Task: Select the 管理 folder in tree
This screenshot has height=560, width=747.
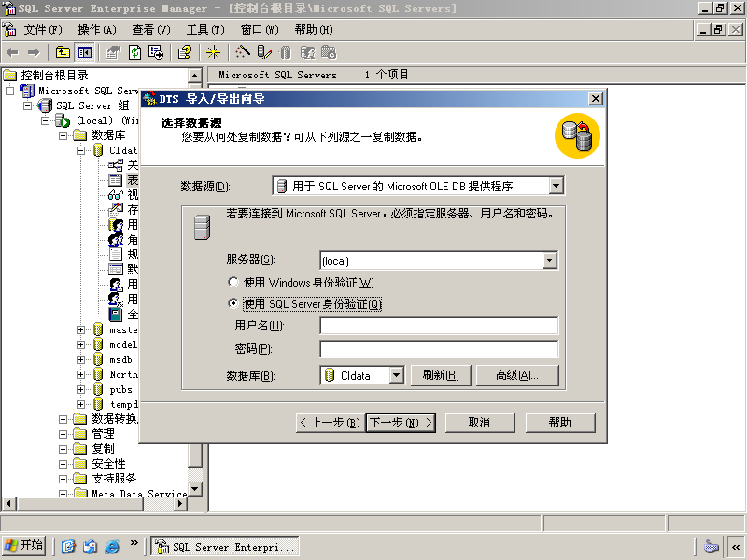Action: coord(103,434)
